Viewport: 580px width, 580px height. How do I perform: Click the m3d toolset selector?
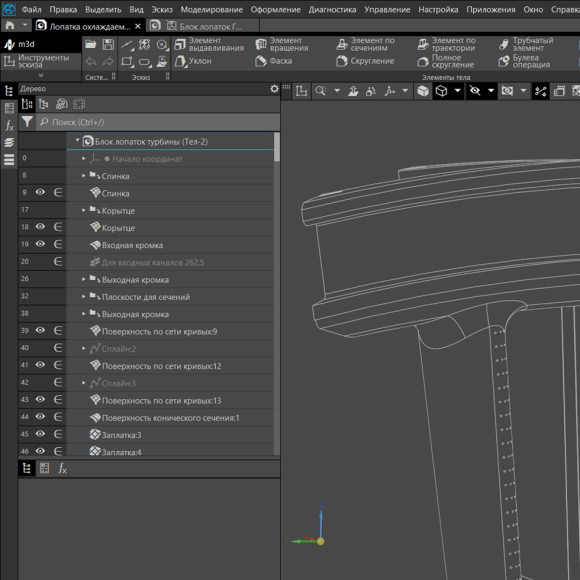click(x=41, y=44)
